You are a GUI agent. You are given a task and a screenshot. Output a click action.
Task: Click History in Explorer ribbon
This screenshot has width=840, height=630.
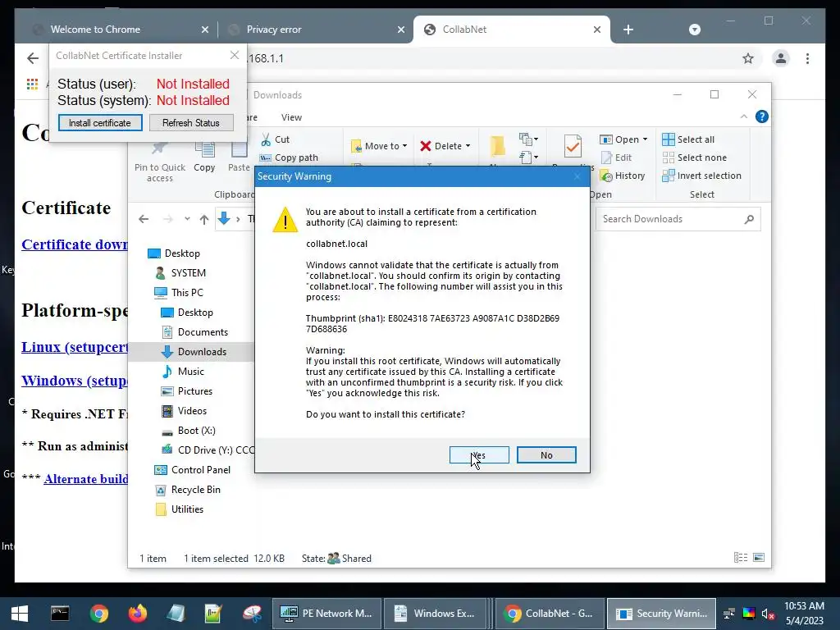[623, 176]
